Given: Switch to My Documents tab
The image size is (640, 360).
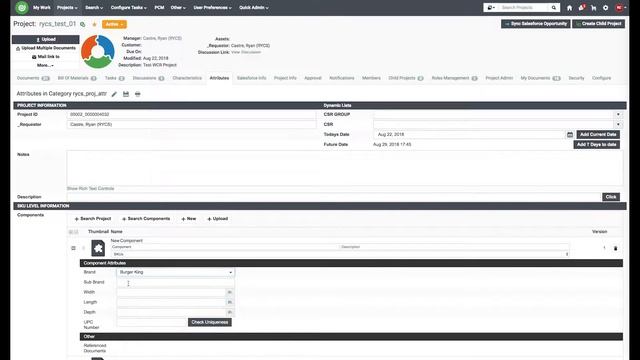Looking at the screenshot, I should [x=540, y=78].
